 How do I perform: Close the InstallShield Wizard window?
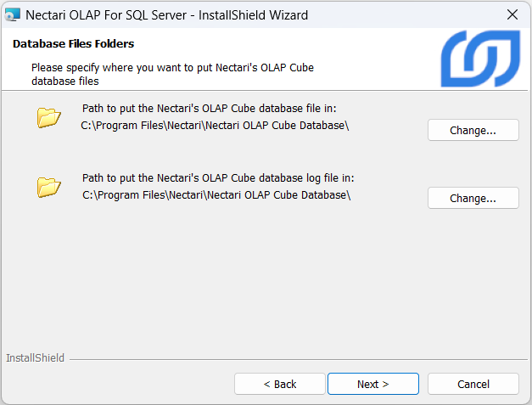(x=512, y=15)
